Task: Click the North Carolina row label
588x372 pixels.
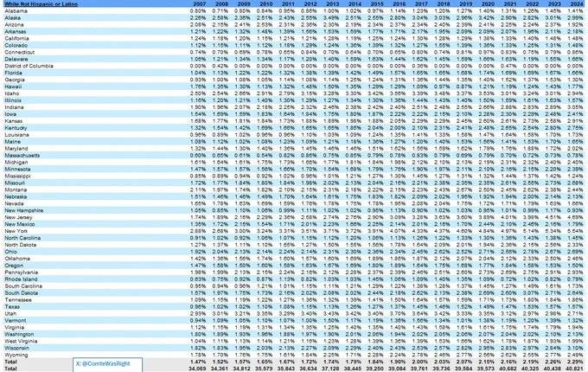Action: pos(22,238)
